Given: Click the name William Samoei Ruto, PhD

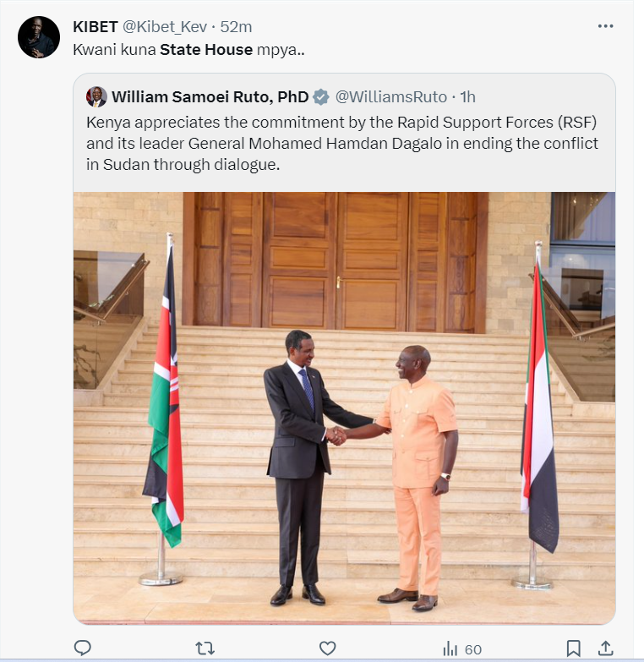Looking at the screenshot, I should 210,96.
